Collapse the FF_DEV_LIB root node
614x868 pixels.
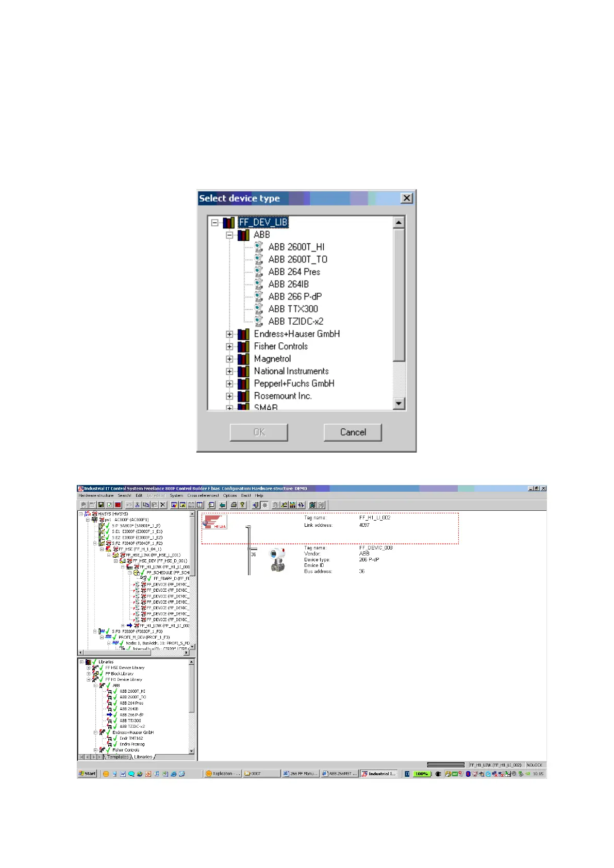215,223
